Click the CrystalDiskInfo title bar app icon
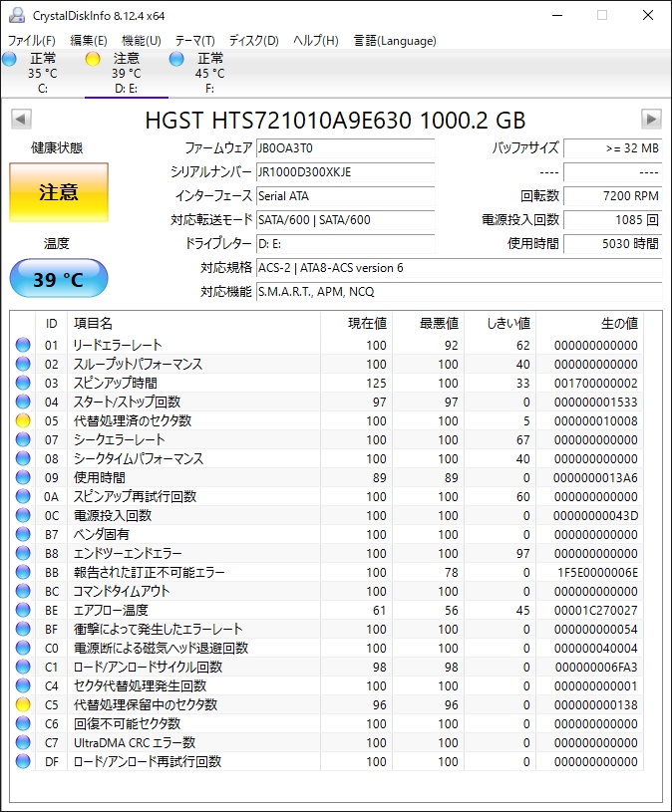Image resolution: width=672 pixels, height=812 pixels. coord(17,15)
